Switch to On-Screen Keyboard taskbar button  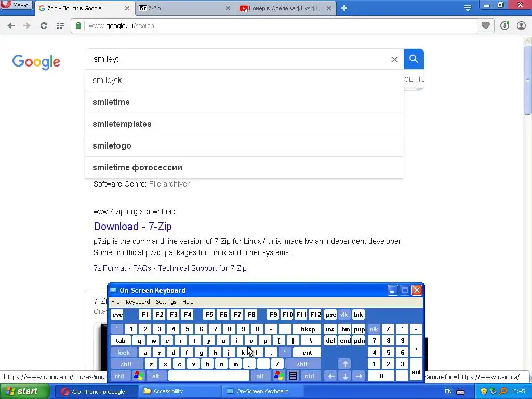(263, 391)
